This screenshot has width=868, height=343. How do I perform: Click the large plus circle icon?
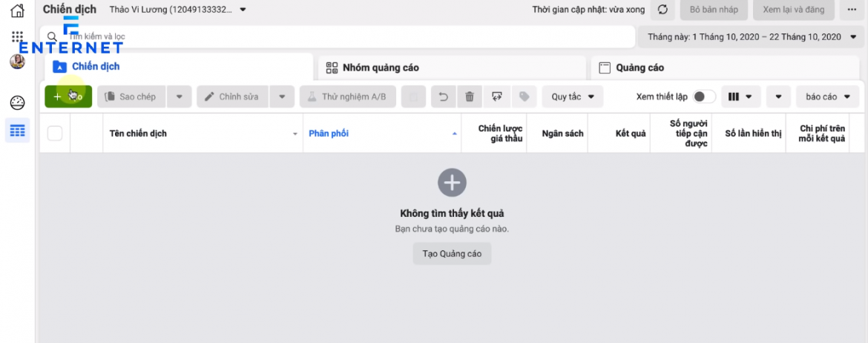pyautogui.click(x=453, y=182)
